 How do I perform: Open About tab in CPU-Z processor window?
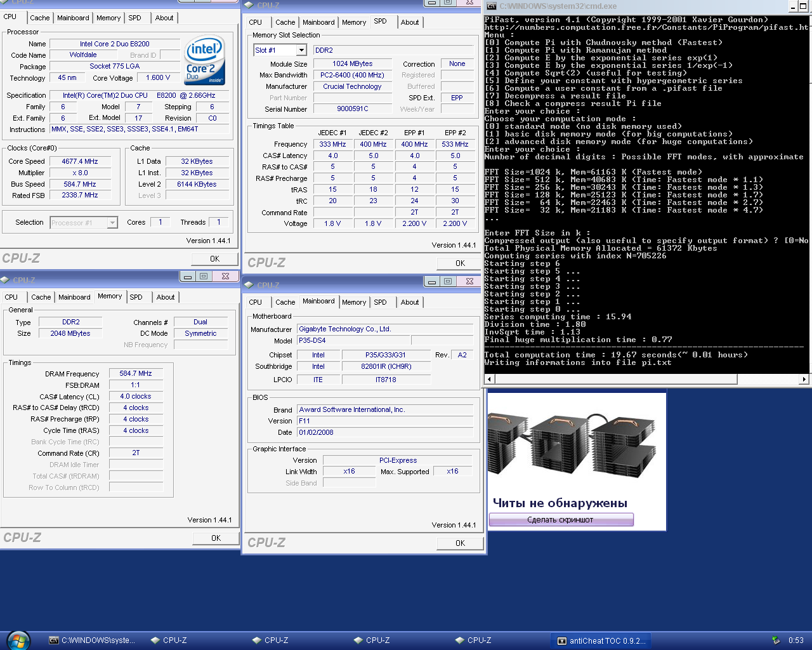pyautogui.click(x=164, y=18)
